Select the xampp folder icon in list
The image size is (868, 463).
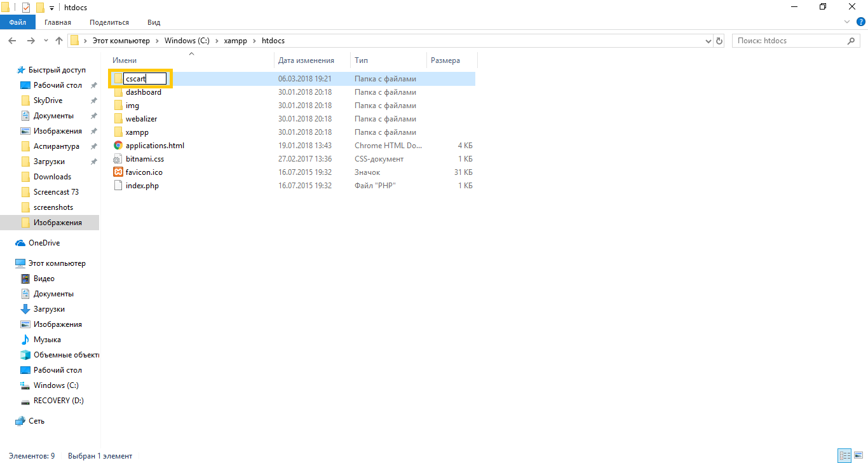[118, 132]
